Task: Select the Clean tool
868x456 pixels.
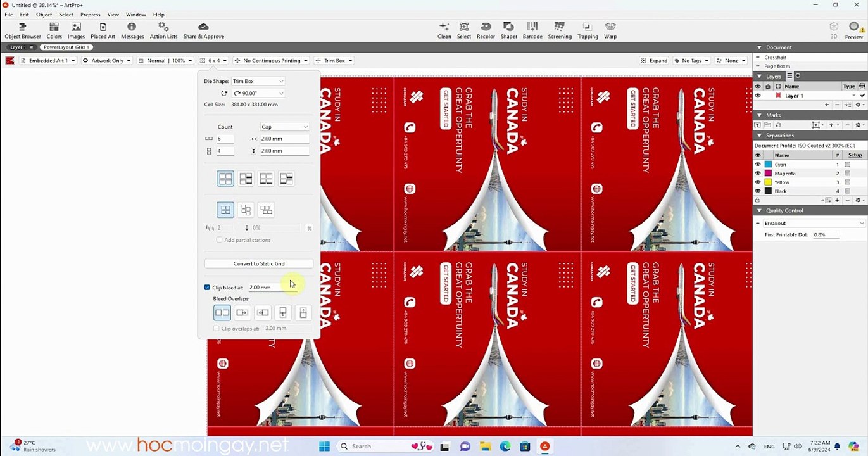Action: 444,30
